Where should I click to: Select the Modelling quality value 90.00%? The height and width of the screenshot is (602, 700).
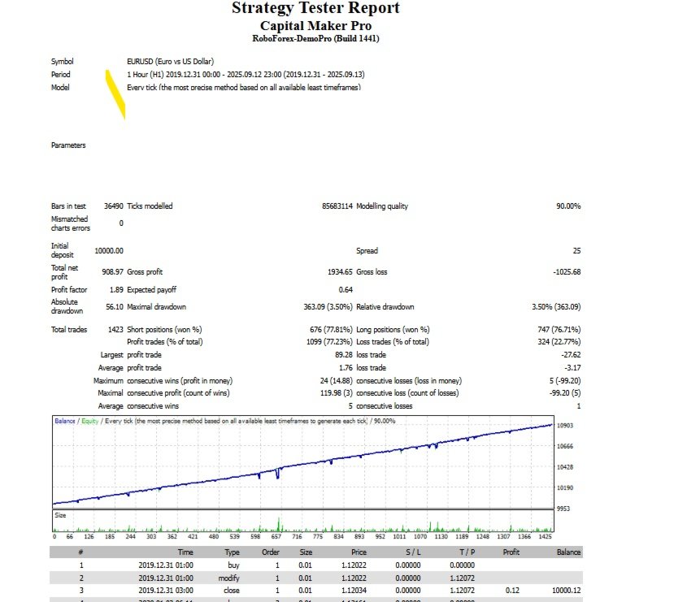(x=568, y=206)
